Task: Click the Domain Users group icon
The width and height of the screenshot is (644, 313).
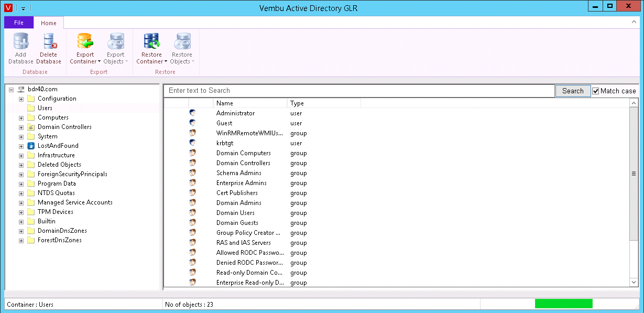Action: click(x=192, y=213)
